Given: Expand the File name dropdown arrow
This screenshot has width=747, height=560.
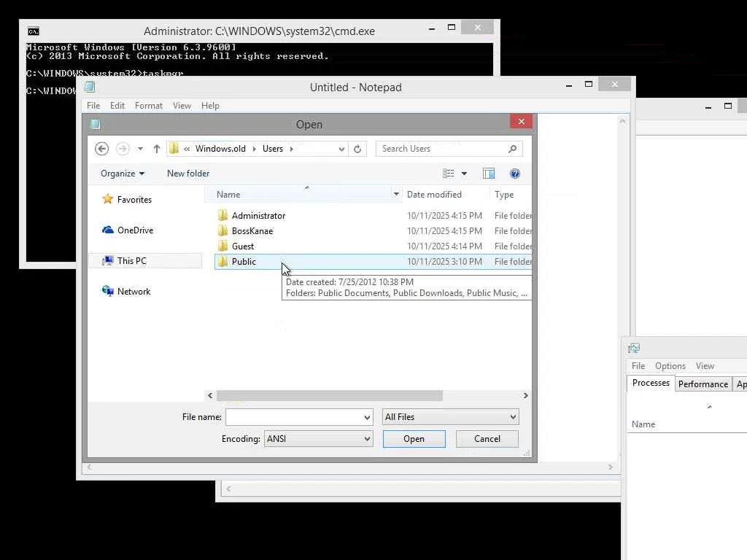Looking at the screenshot, I should 368,417.
